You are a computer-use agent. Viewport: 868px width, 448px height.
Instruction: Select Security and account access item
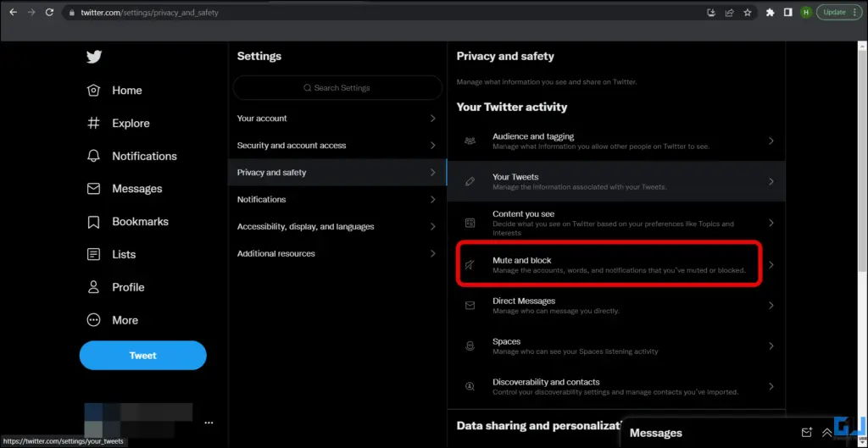coord(337,146)
